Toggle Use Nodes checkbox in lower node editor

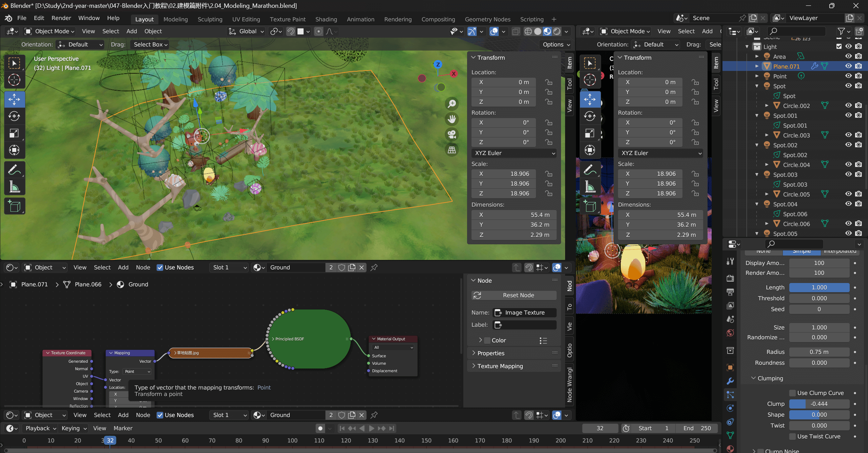coord(160,415)
